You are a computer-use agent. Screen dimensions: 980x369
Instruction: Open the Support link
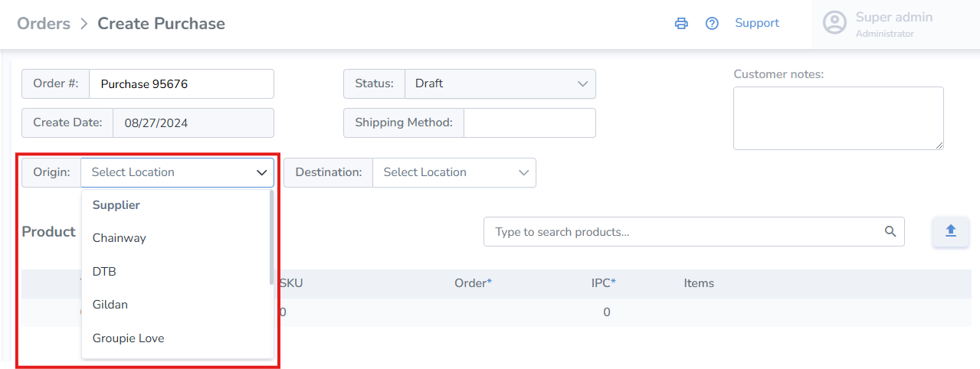(756, 23)
